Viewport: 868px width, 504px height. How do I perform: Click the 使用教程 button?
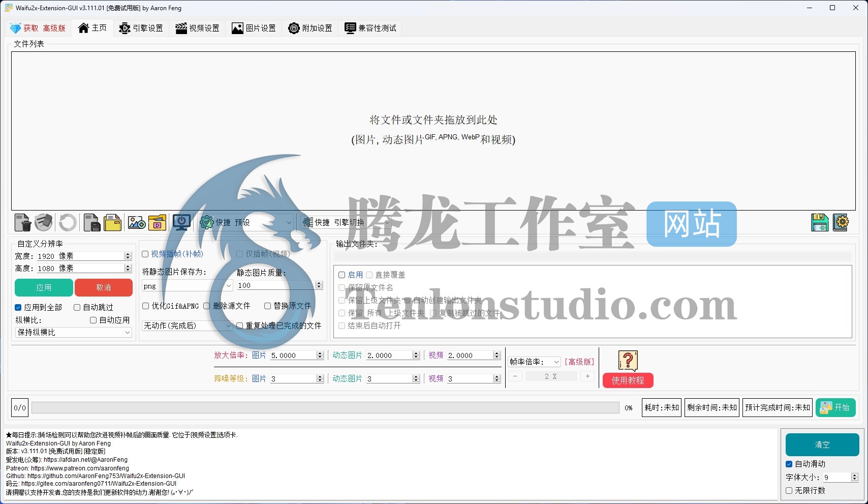(x=628, y=380)
